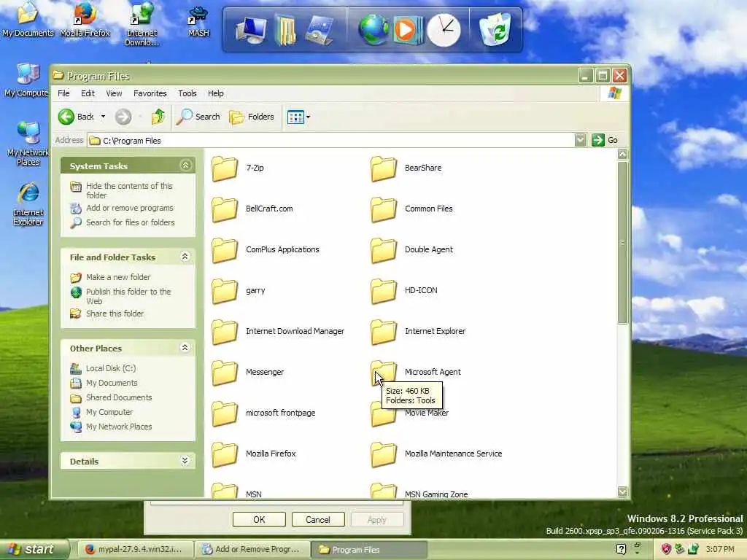Click OK in the background dialog
Screen dimensions: 747x560
coord(259,519)
